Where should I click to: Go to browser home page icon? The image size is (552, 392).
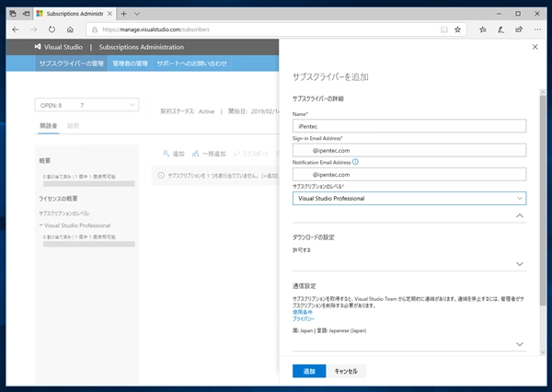pyautogui.click(x=71, y=29)
